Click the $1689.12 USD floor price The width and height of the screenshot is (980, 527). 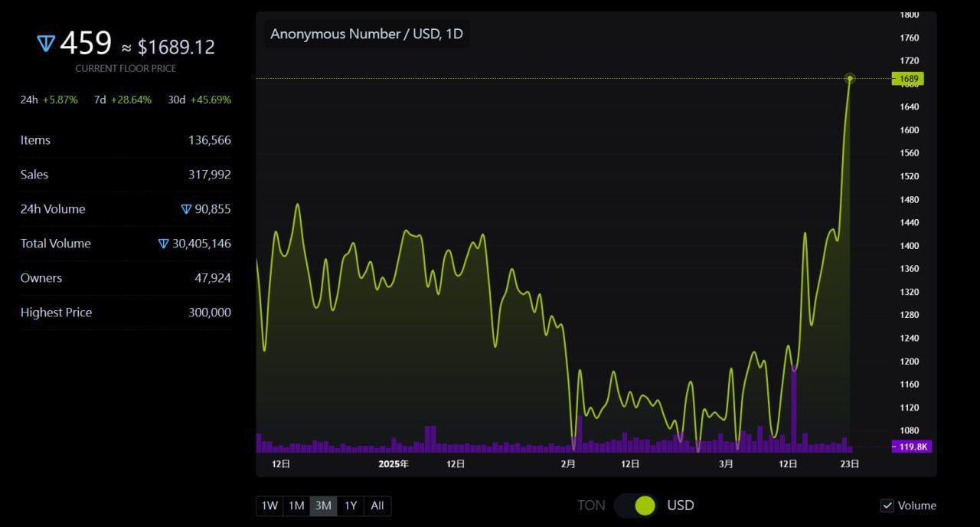(176, 47)
